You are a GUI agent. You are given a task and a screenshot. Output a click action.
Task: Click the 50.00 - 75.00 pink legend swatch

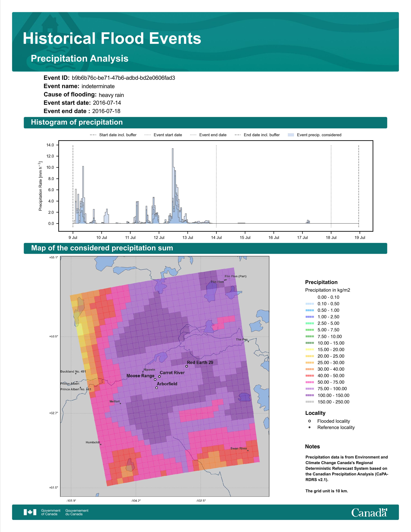coord(310,382)
